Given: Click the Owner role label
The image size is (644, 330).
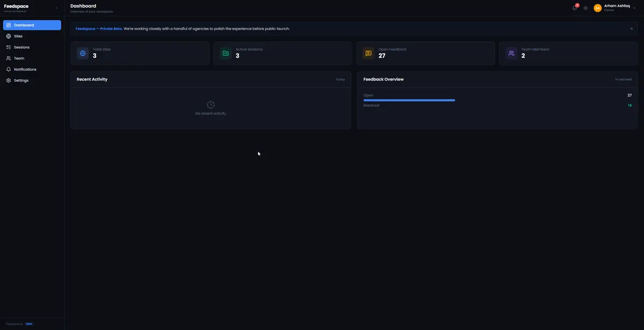Looking at the screenshot, I should pyautogui.click(x=609, y=10).
